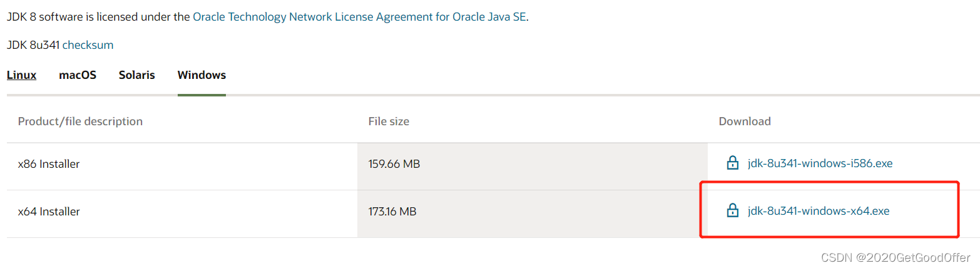Image resolution: width=980 pixels, height=268 pixels.
Task: Click the lock icon beside the i586 download
Action: 732,164
